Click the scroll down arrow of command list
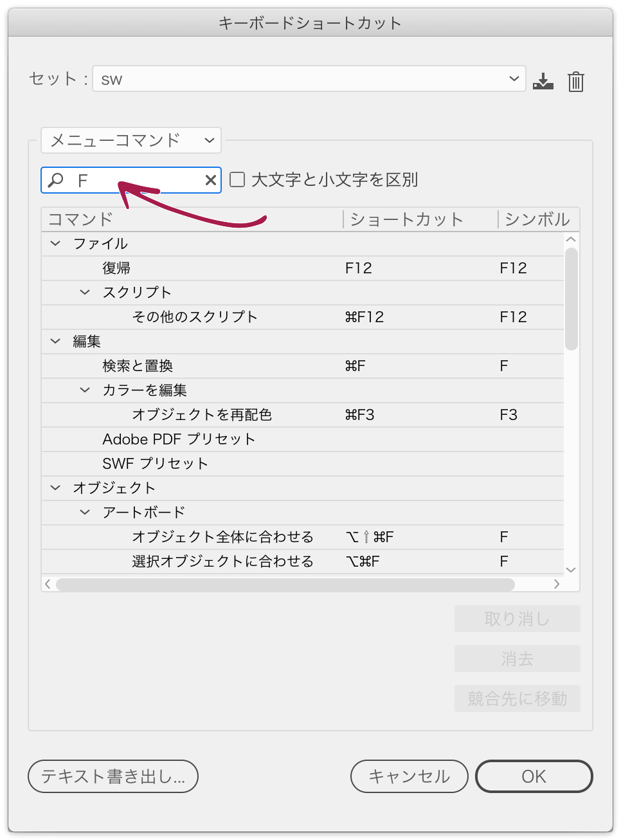Viewport: 621px width, 840px height. click(571, 569)
